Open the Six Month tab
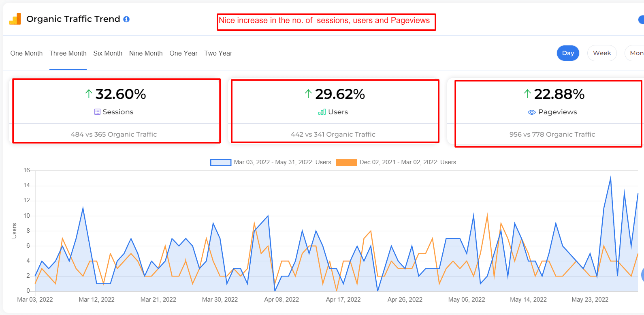 108,54
